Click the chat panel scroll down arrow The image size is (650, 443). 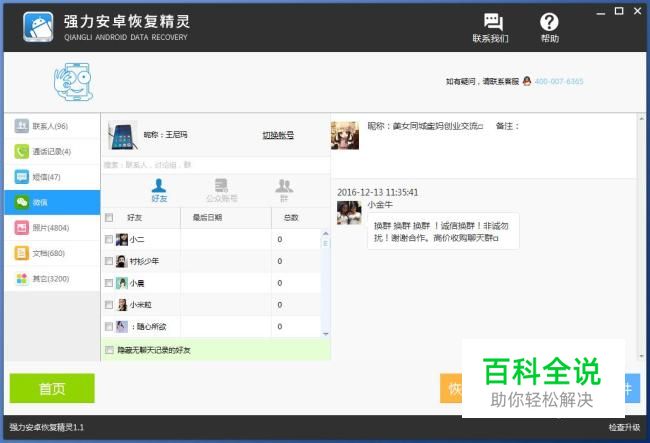642,356
